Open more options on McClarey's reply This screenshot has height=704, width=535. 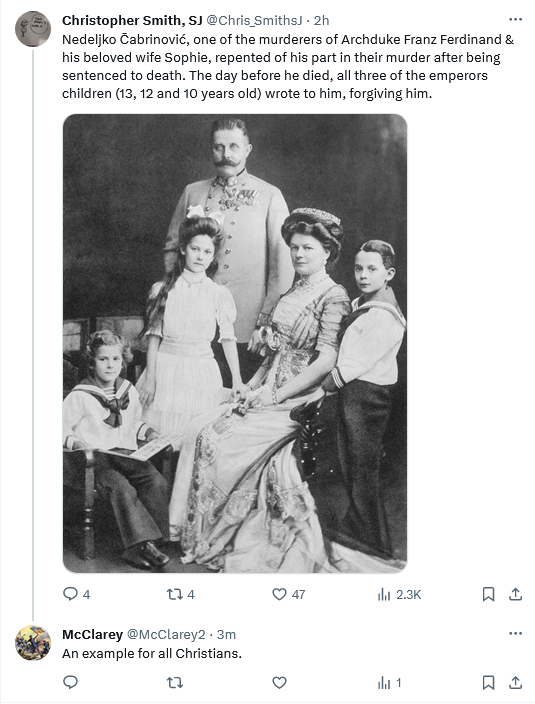pos(515,634)
